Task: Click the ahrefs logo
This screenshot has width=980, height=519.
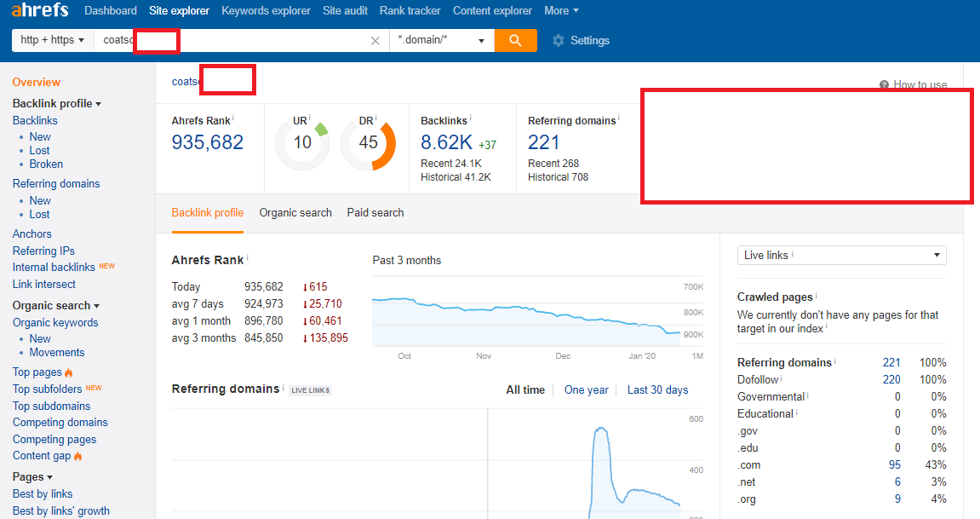Action: coord(38,10)
